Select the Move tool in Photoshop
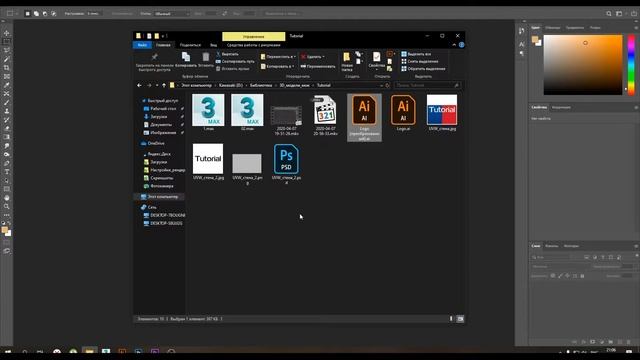The width and height of the screenshot is (640, 360). click(7, 33)
